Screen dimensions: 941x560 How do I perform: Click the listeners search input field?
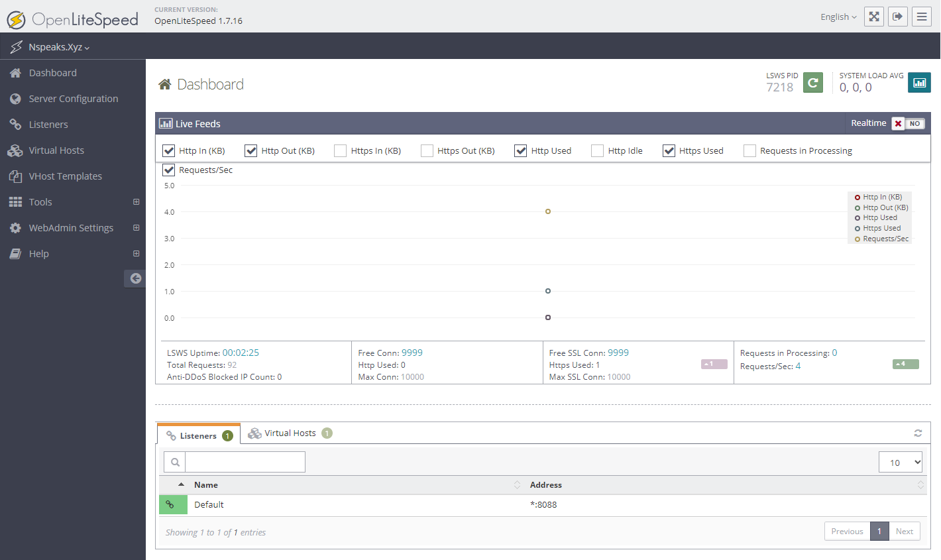[x=245, y=462]
